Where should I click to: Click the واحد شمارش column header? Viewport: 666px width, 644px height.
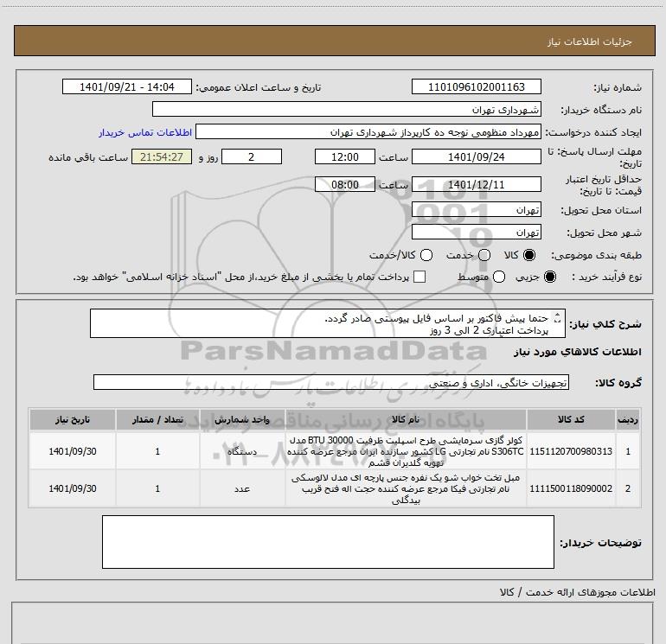[x=242, y=419]
